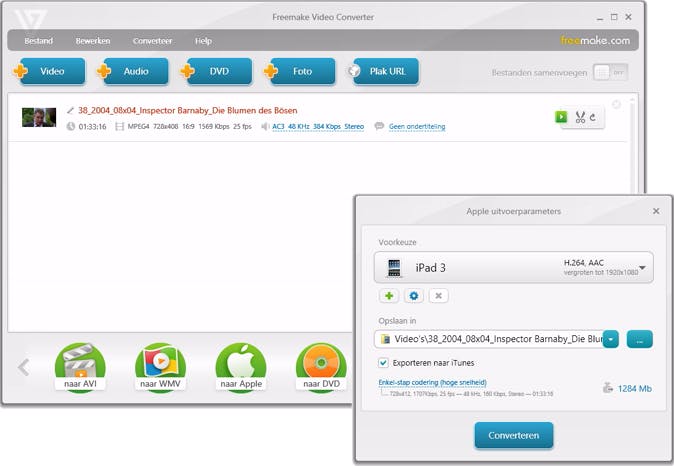The image size is (674, 466).
Task: Choose naar Apple output format
Action: (241, 367)
